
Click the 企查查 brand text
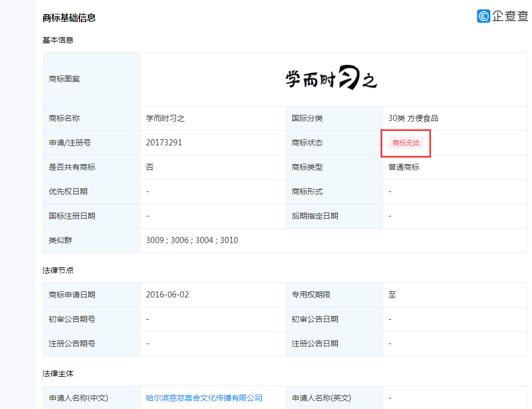click(x=510, y=16)
